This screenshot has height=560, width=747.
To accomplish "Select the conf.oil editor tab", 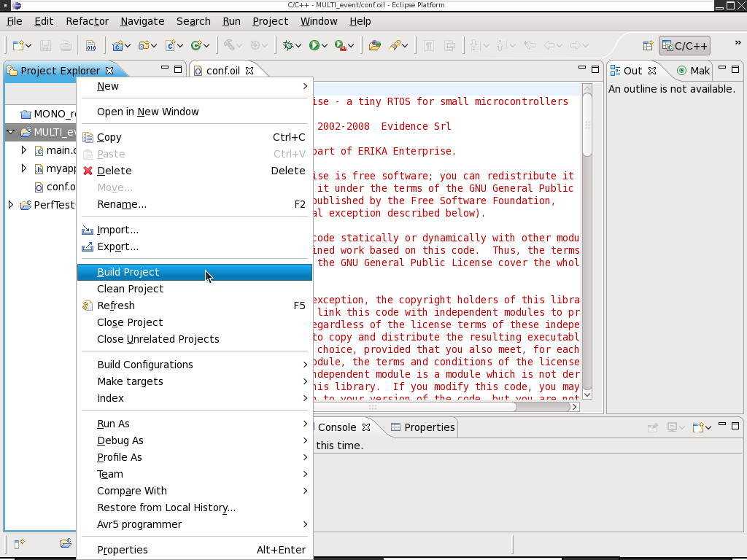I will 223,71.
